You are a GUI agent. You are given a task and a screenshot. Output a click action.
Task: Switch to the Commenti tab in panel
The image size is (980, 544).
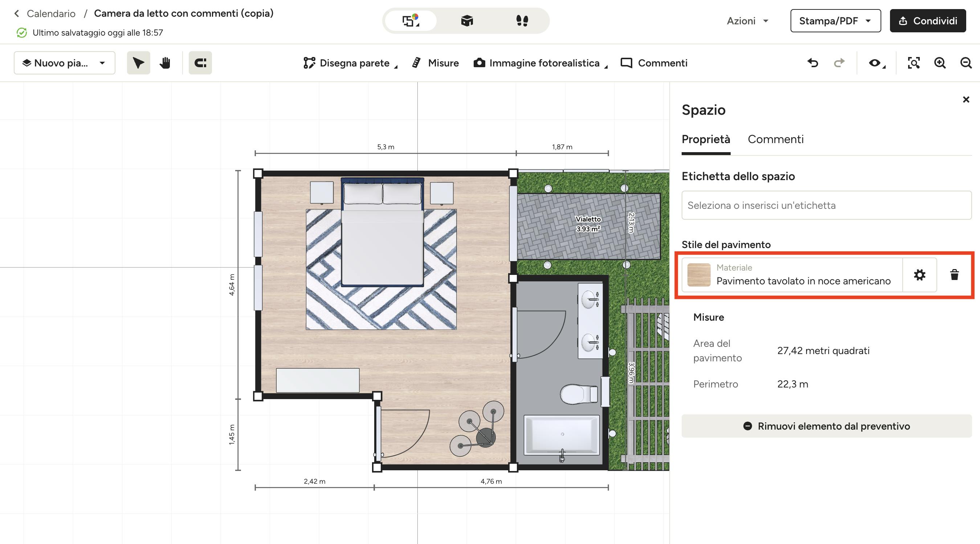coord(775,139)
